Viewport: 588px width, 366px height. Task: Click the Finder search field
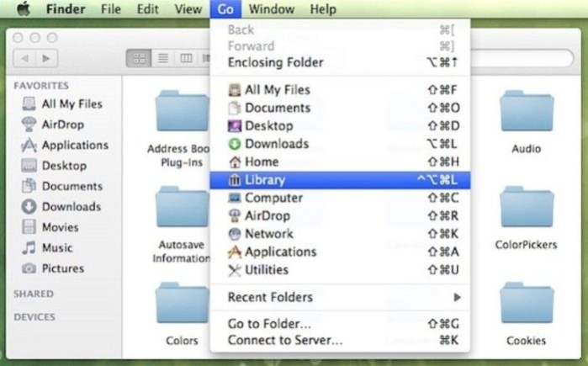pyautogui.click(x=522, y=59)
